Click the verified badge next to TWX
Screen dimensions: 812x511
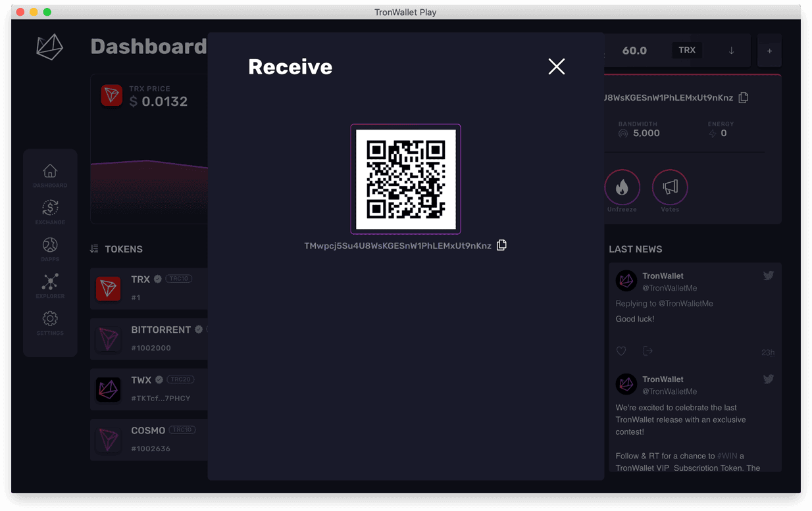pyautogui.click(x=159, y=379)
